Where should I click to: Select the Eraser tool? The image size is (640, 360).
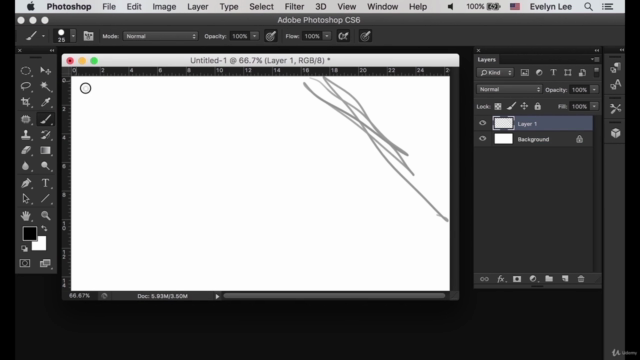point(26,150)
